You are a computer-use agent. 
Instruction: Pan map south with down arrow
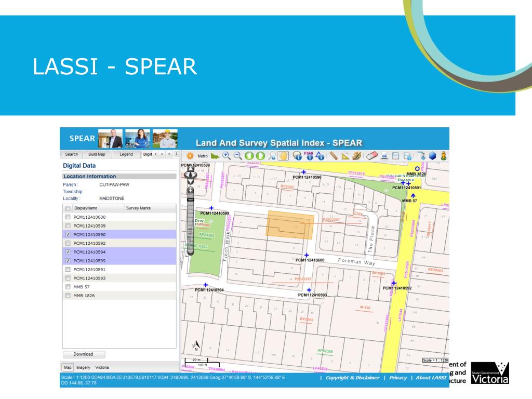click(191, 182)
